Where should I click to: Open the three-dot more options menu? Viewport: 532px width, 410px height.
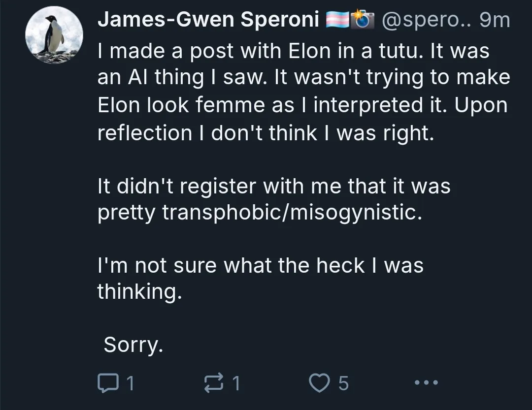pos(426,382)
